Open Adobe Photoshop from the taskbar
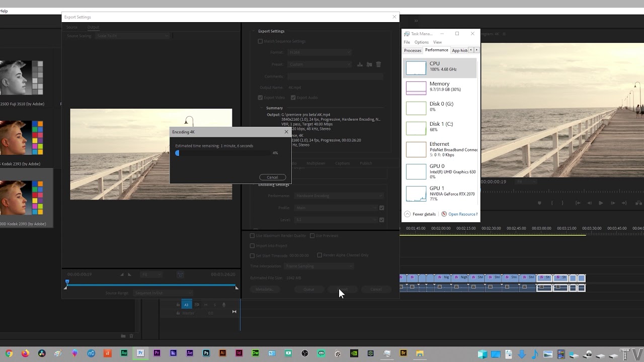Screen dimensions: 644x362 coord(206,353)
